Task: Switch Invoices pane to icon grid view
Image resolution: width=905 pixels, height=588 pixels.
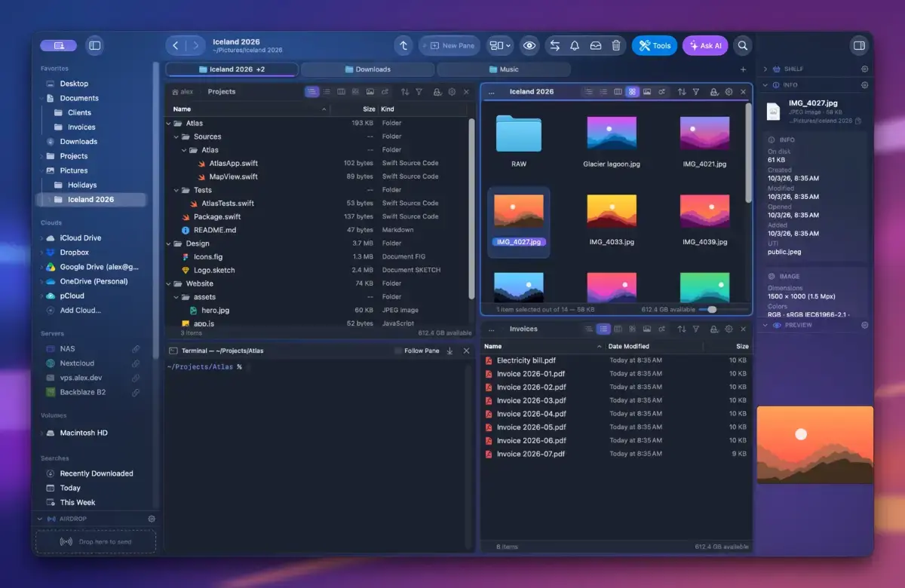Action: click(x=632, y=329)
